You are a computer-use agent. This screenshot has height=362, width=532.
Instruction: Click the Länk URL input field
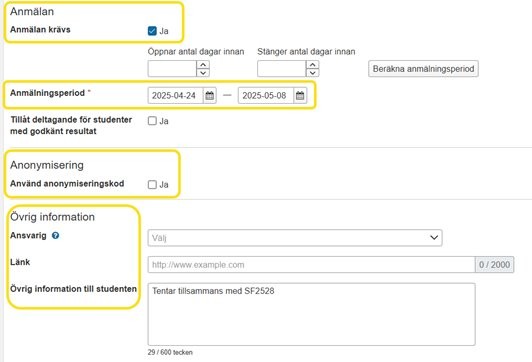(311, 265)
